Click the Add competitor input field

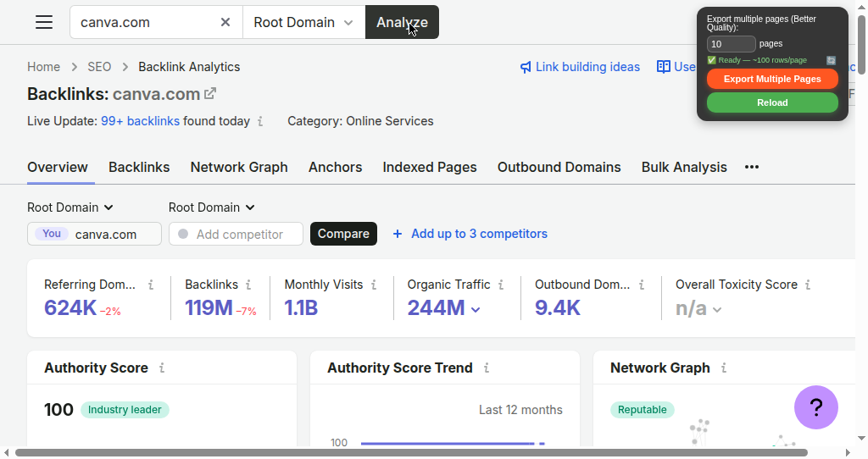[x=236, y=234]
